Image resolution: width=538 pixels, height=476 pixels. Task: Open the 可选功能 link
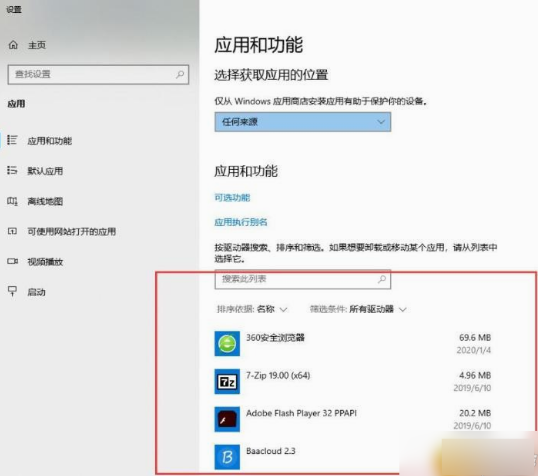(x=232, y=198)
